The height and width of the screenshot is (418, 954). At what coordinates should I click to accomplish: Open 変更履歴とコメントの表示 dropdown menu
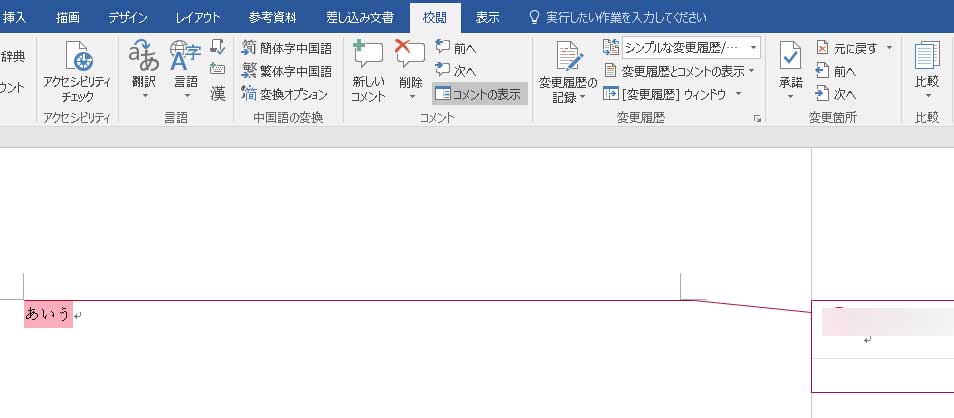752,71
